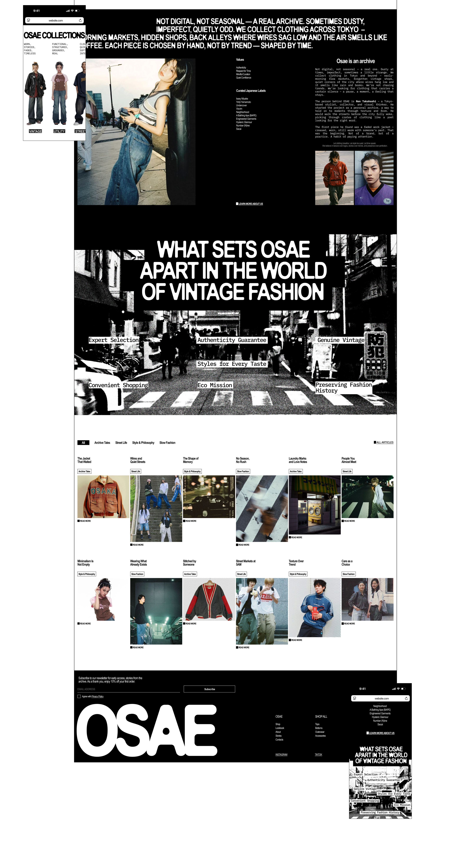This screenshot has width=471, height=868.
Task: Filter articles by Slow Fashion
Action: 167,443
